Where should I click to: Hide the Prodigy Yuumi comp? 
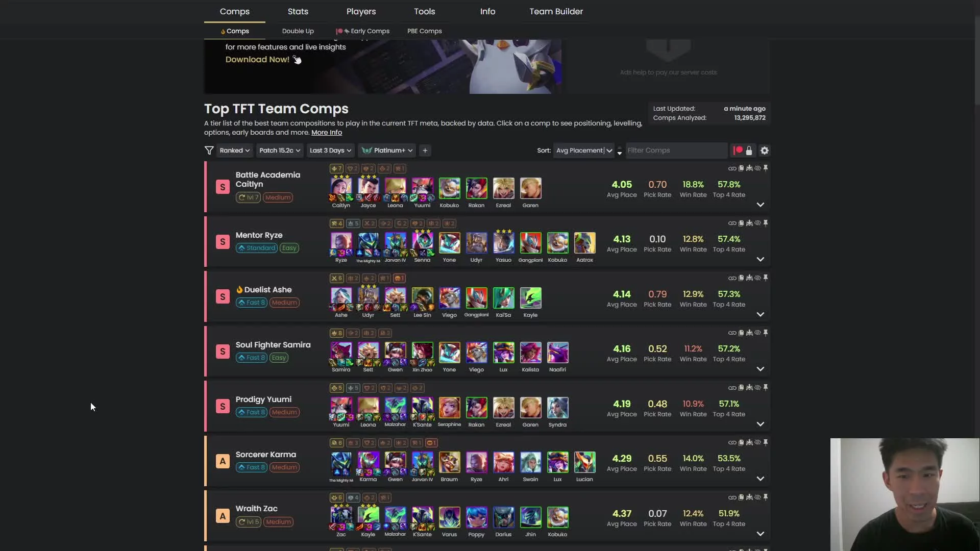[757, 388]
